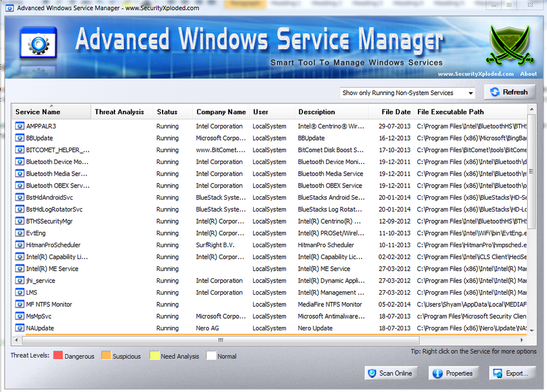Viewport: 547px width, 392px height.
Task: Click the BstHdAndroidSvc service icon
Action: [x=20, y=197]
